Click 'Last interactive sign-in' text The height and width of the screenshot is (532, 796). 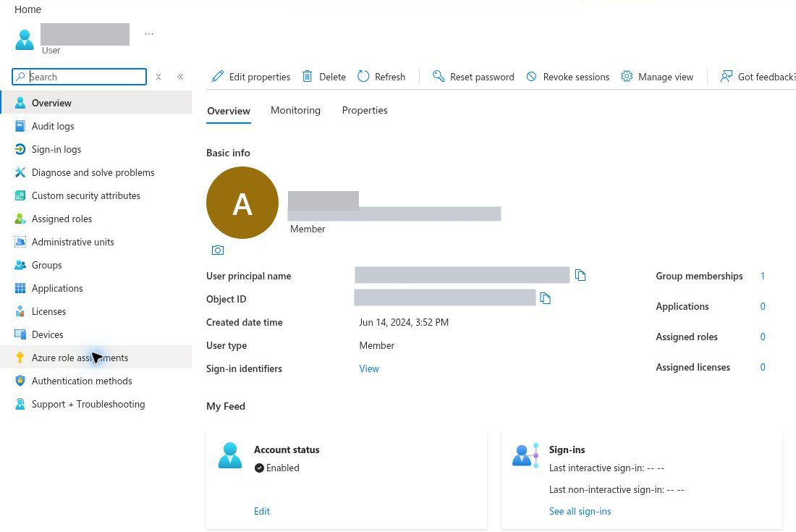606,468
